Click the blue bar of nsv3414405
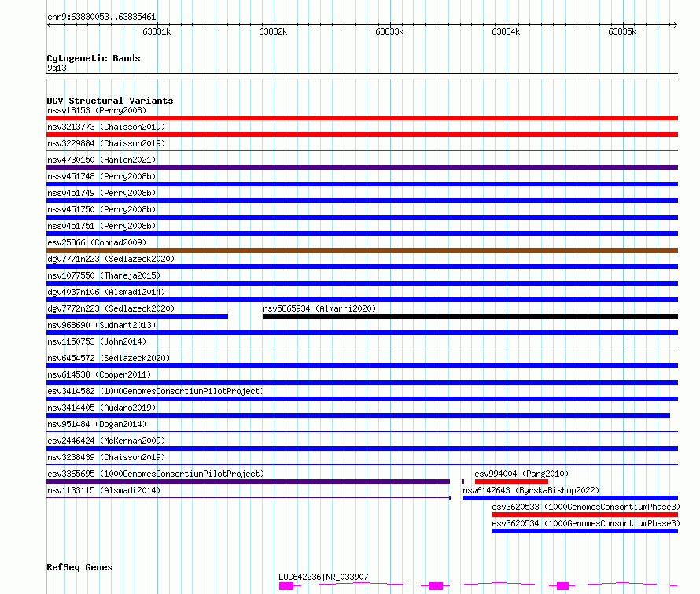The width and height of the screenshot is (700, 594). [x=358, y=415]
